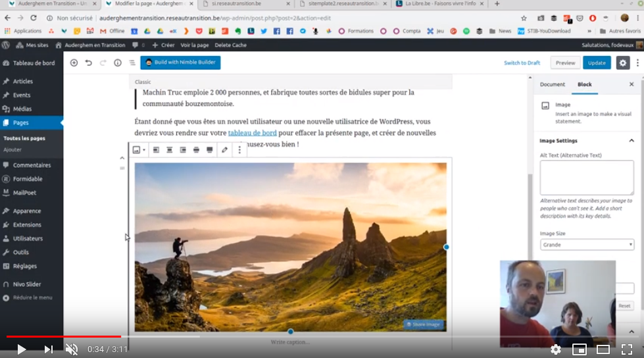Open the Créer admin bar menu
Screen dimensions: 644x358
[x=163, y=45]
